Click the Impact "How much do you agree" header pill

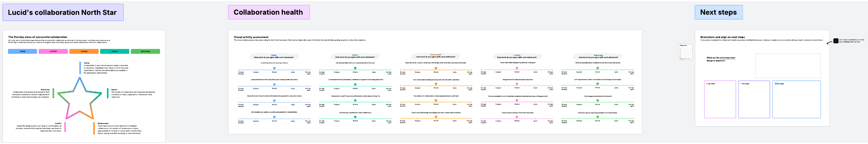[355, 57]
